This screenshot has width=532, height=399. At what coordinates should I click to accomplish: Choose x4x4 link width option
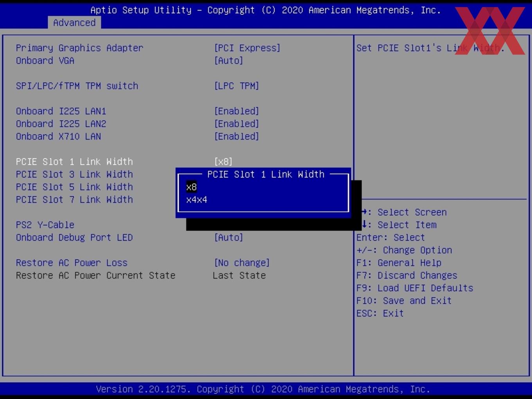[197, 200]
